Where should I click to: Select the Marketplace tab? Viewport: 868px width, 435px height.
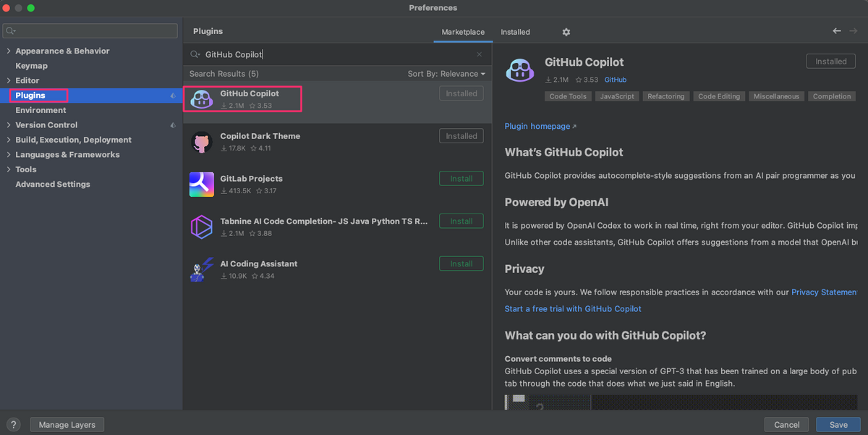coord(462,32)
